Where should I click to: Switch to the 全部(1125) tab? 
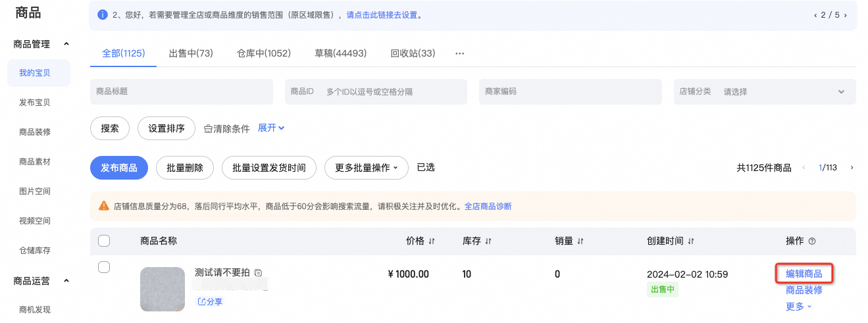coord(124,53)
